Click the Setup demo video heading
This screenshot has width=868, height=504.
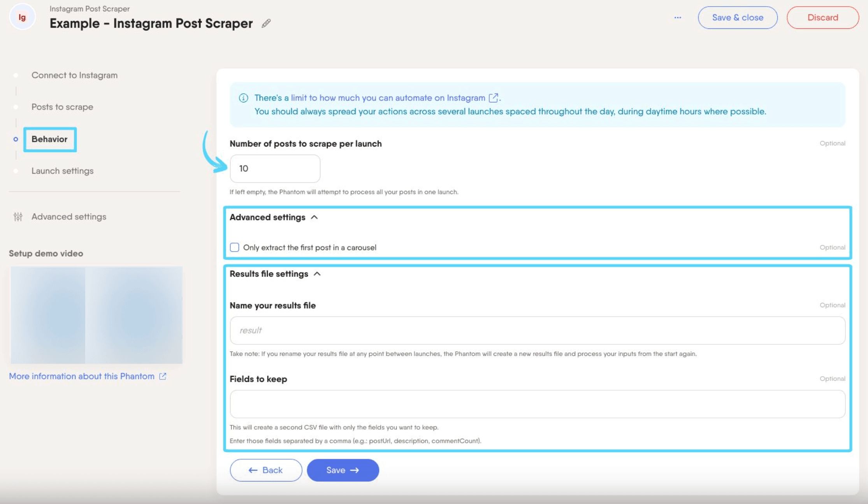[x=46, y=254]
